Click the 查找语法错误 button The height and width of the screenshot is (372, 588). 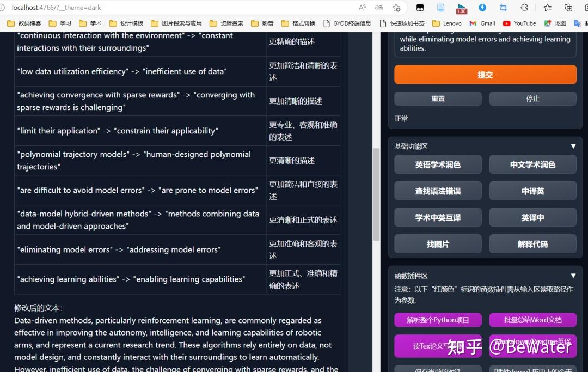[438, 191]
